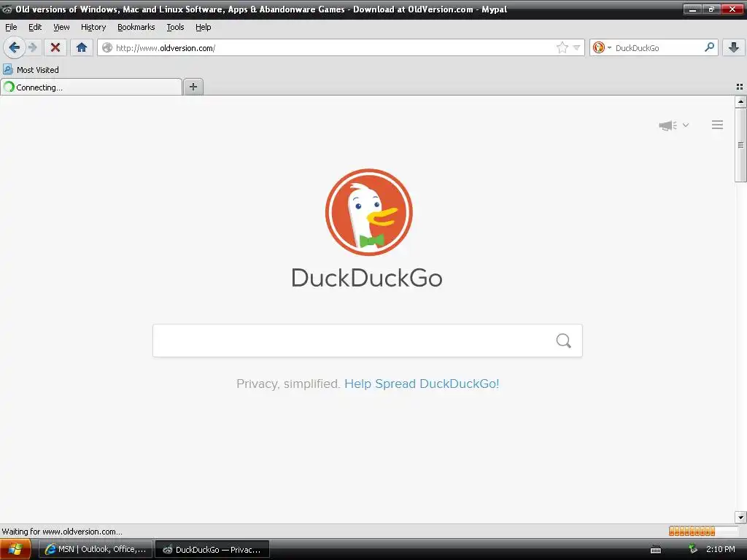
Task: Click the search magnifier in main search box
Action: [x=564, y=341]
